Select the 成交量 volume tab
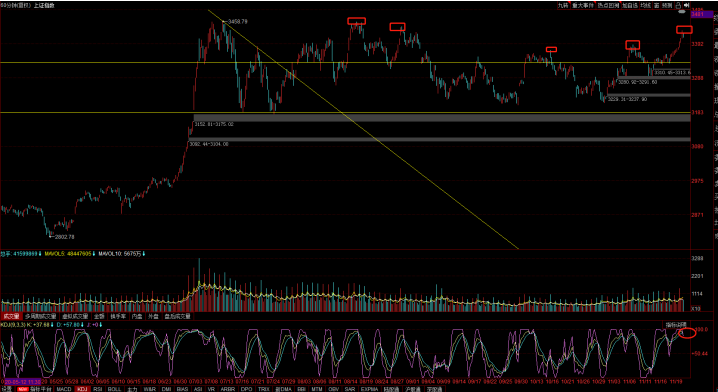This screenshot has height=392, width=718. click(11, 316)
